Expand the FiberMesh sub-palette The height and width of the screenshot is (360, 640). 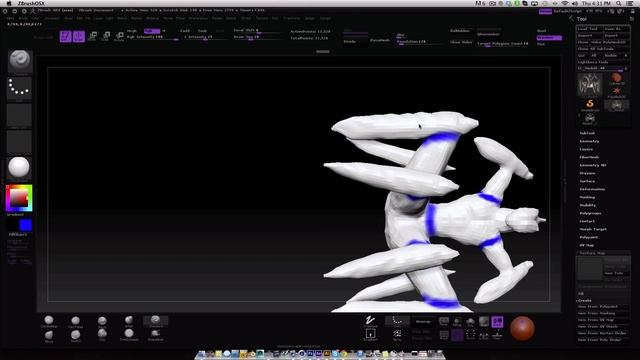click(x=589, y=157)
